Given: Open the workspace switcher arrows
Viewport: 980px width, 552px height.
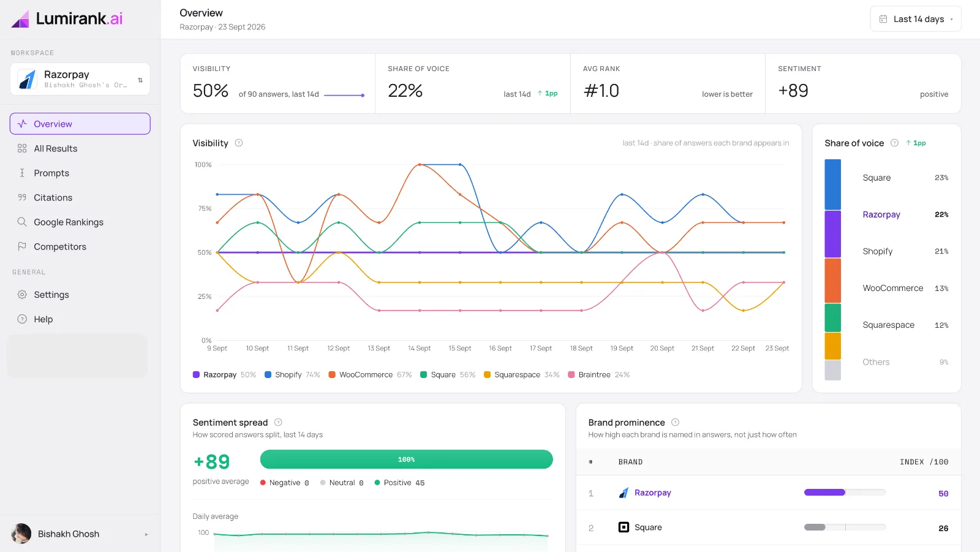Looking at the screenshot, I should tap(140, 80).
